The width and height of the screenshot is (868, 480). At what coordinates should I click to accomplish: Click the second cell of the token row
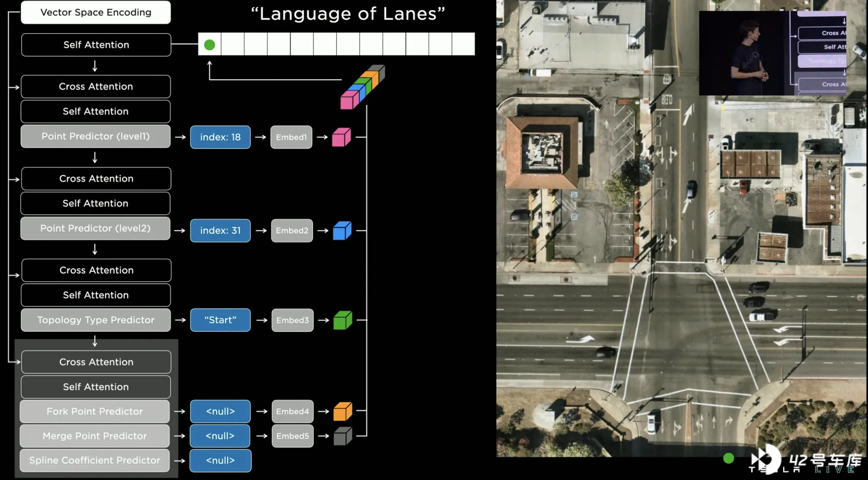pos(233,44)
